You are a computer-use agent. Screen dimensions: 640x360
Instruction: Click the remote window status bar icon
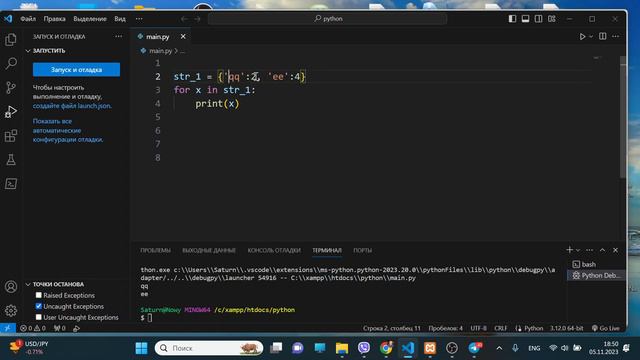(8, 328)
